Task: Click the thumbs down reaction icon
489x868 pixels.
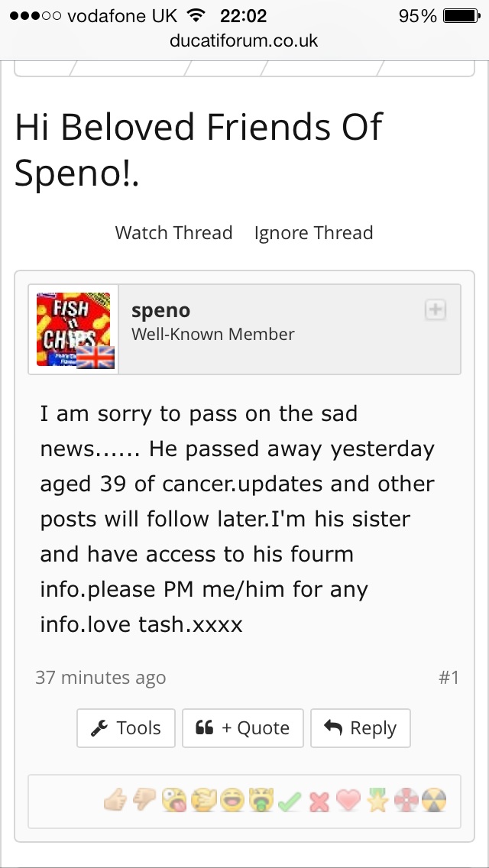Action: (x=144, y=801)
